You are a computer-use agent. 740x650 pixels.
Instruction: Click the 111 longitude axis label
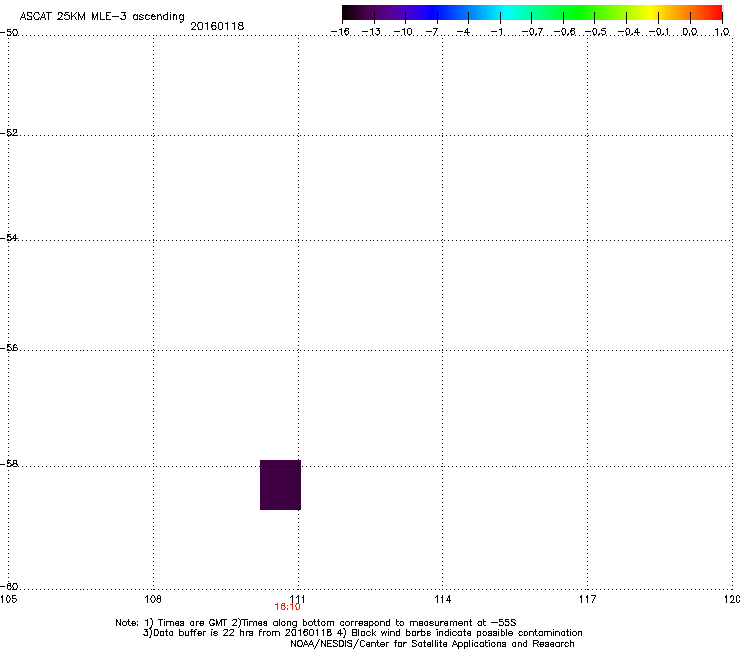(x=297, y=599)
